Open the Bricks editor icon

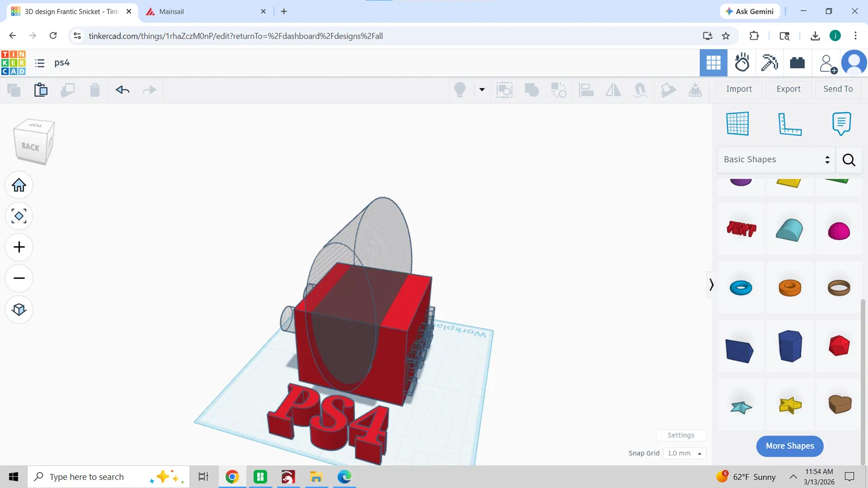[797, 63]
